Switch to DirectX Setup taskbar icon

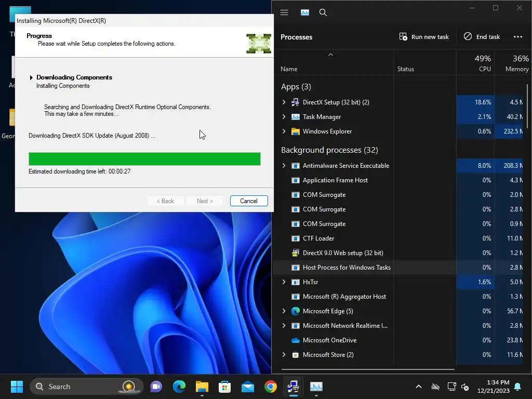coord(293,387)
